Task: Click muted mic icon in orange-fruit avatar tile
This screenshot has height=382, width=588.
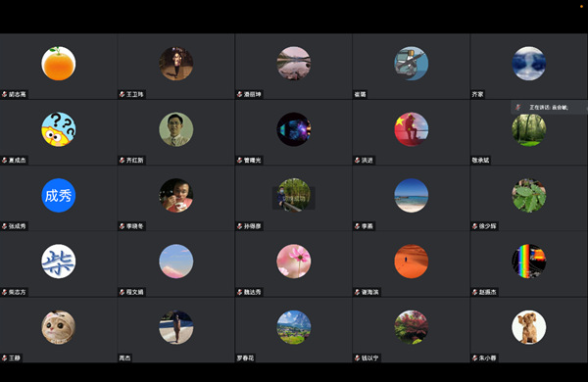Action: coord(5,94)
